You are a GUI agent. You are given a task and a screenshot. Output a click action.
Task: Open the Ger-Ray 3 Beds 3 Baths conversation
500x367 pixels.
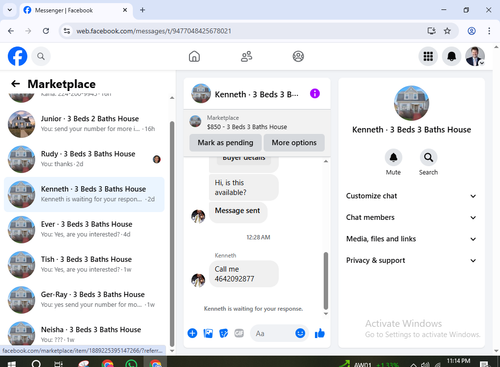(84, 300)
